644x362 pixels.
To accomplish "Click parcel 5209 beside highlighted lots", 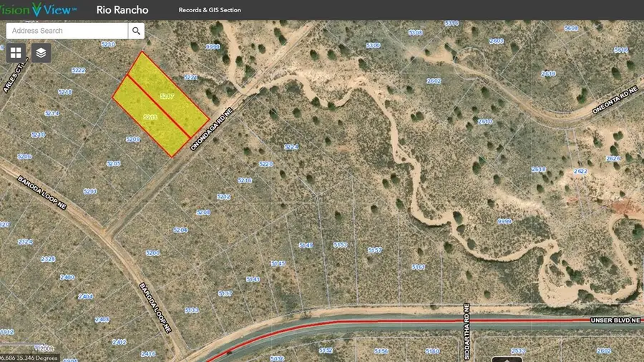I will (133, 140).
